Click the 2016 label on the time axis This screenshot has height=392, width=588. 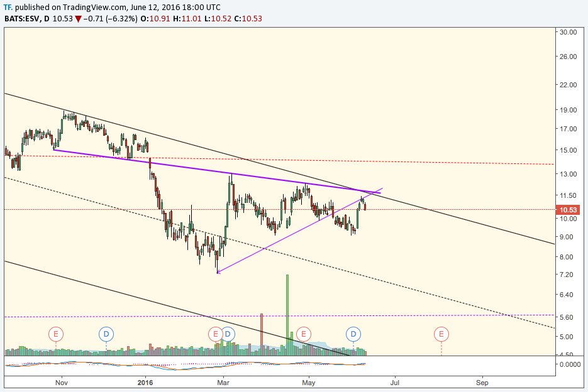tap(145, 383)
